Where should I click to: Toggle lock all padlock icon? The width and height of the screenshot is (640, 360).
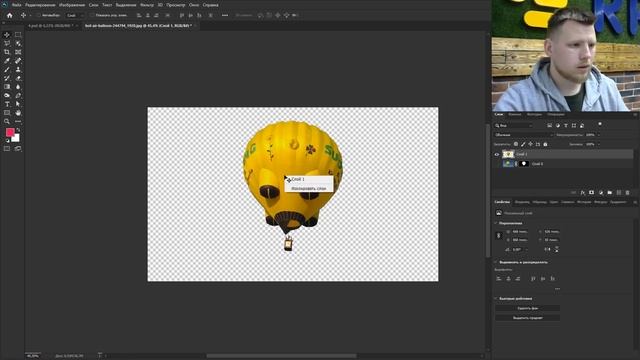coord(545,144)
